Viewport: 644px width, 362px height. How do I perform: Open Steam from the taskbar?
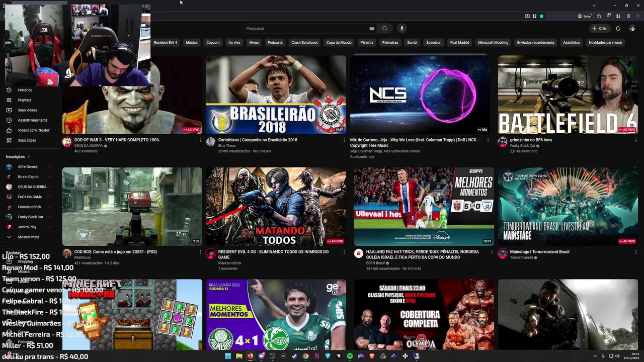point(294,356)
